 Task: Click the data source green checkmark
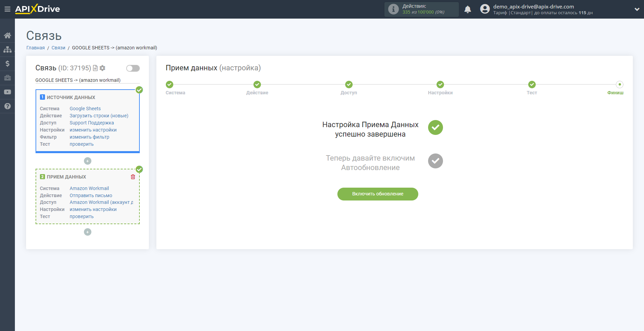click(x=139, y=90)
